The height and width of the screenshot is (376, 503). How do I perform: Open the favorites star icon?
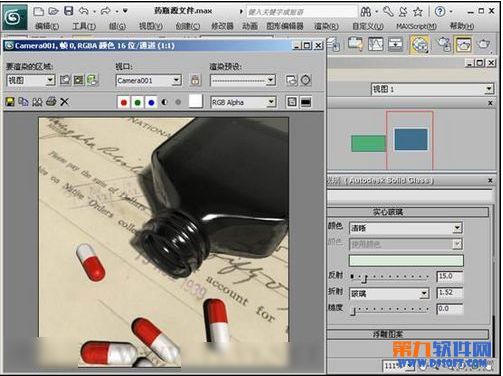[x=417, y=12]
